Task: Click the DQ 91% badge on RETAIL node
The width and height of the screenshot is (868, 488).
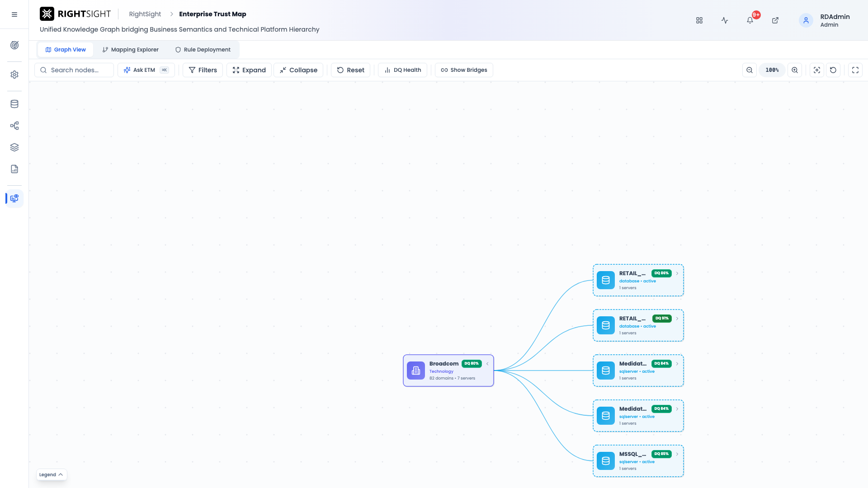Action: (662, 319)
